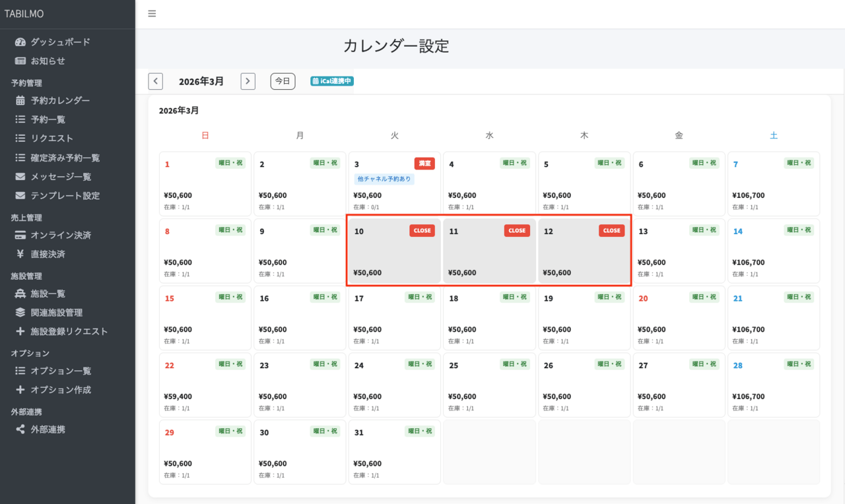
Task: Click the 予約カレンダー calendar icon
Action: 20,100
